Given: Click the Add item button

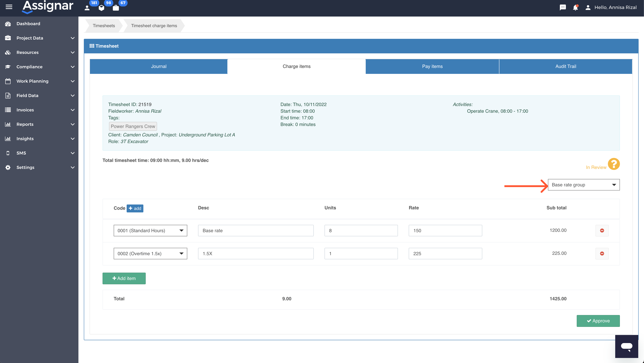Looking at the screenshot, I should tap(124, 278).
